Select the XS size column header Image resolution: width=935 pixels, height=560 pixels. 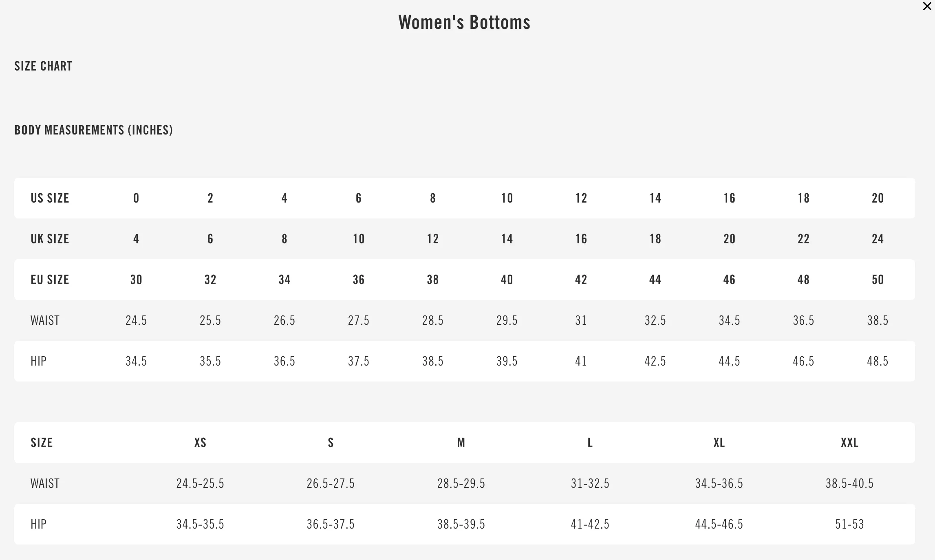click(x=200, y=443)
